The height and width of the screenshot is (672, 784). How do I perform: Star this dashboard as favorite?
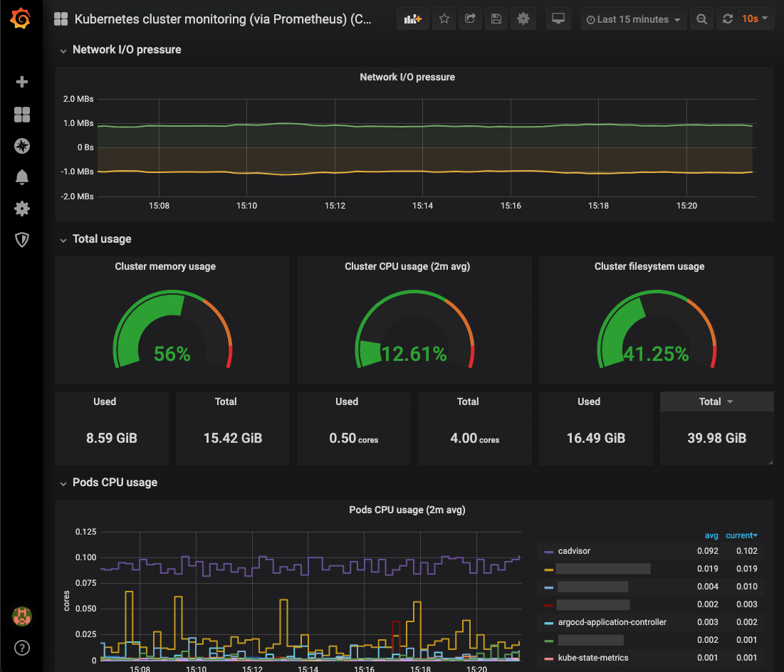click(444, 19)
